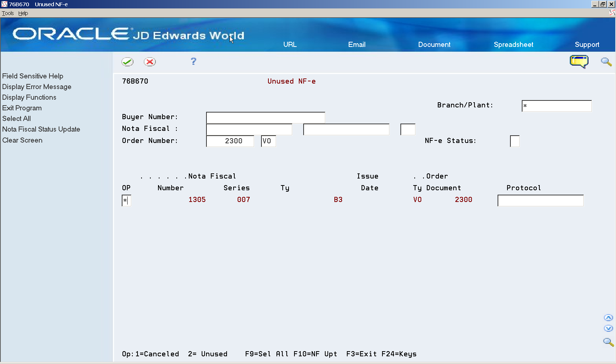Click the first Nota Fiscal input field

[x=249, y=129]
